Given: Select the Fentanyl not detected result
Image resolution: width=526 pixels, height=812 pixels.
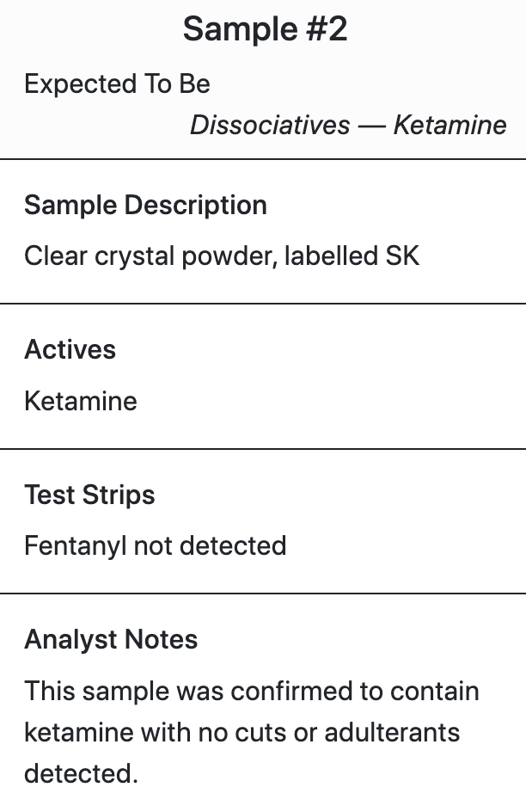Looking at the screenshot, I should click(x=156, y=546).
